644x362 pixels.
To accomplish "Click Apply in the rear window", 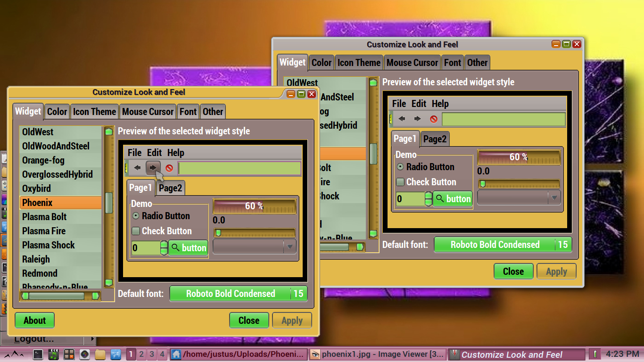I will pos(556,271).
